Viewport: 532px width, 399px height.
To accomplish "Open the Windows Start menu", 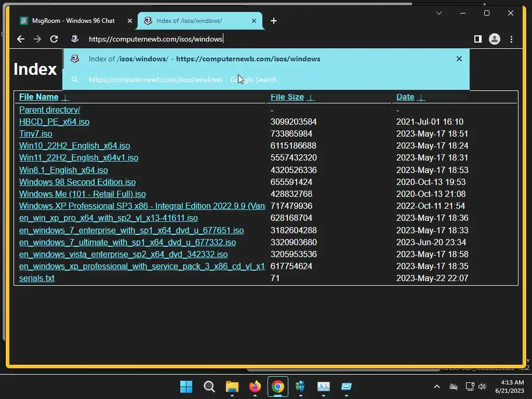I will click(x=187, y=387).
